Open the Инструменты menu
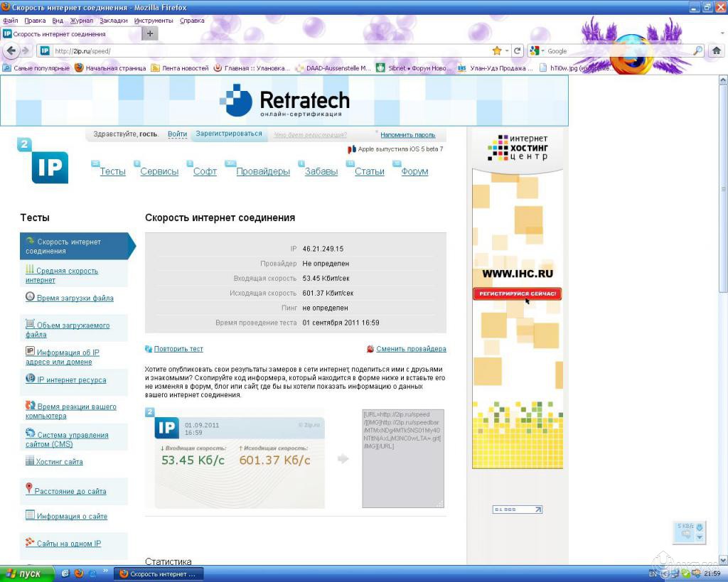 coord(154,21)
